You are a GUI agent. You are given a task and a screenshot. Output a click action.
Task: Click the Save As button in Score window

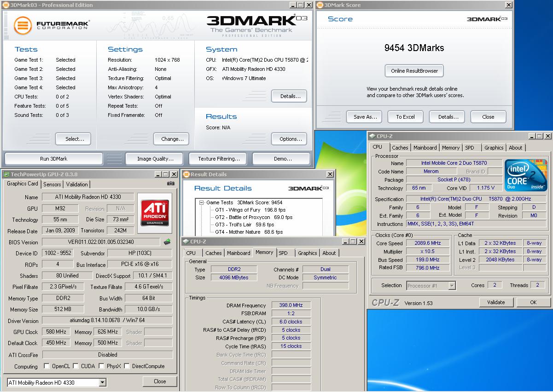tap(365, 117)
